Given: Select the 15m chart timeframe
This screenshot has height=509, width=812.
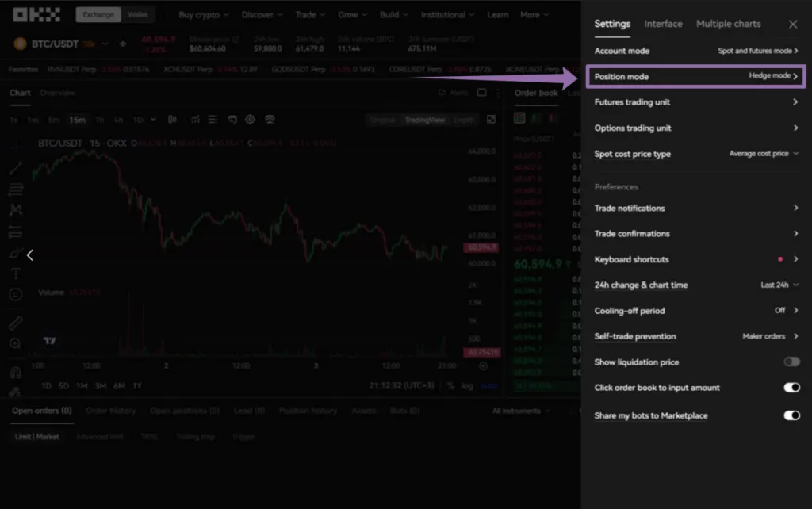Looking at the screenshot, I should click(x=78, y=119).
